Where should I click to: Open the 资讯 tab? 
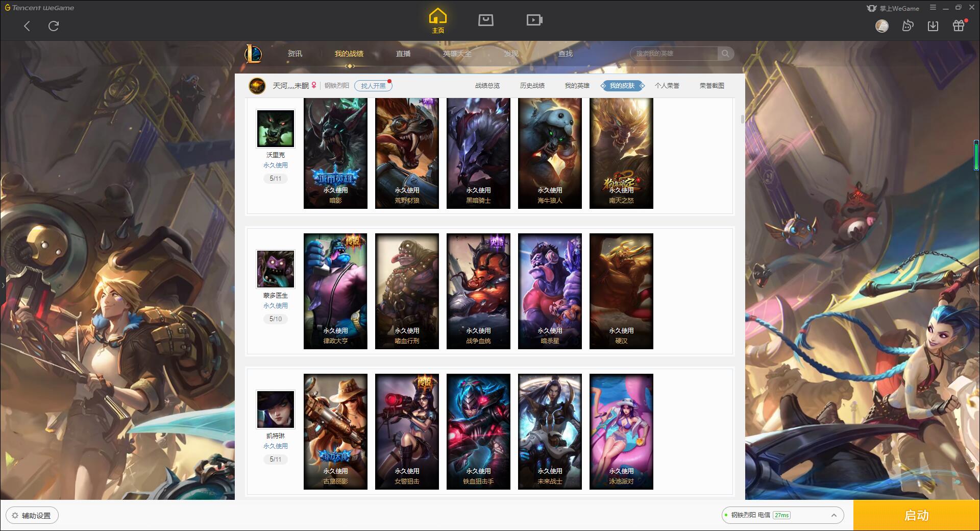click(x=295, y=54)
